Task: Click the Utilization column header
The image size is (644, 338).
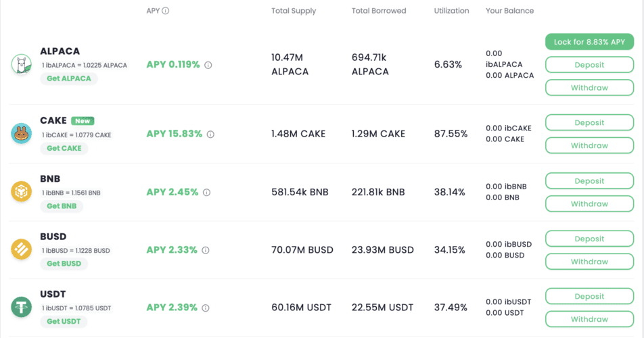Action: pos(451,11)
